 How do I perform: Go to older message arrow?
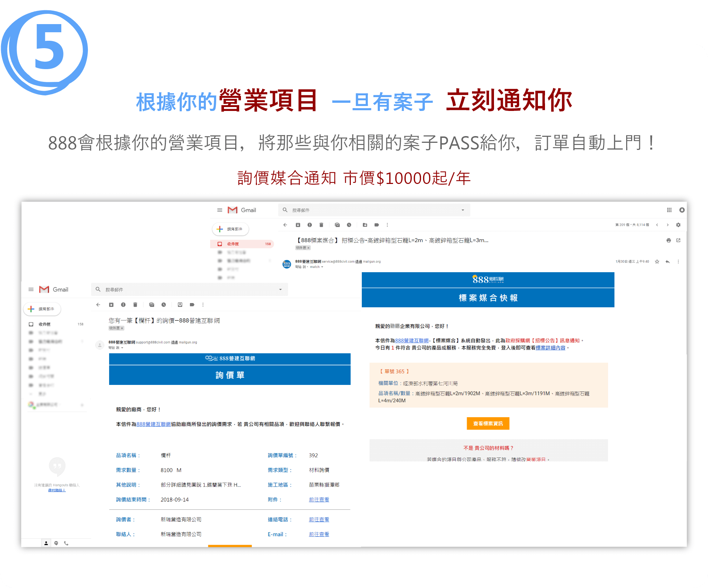[668, 225]
